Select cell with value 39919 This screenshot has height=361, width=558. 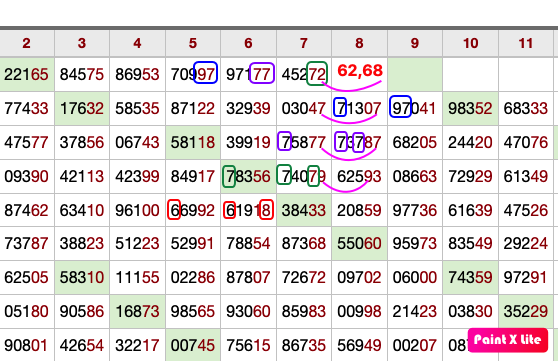point(248,142)
